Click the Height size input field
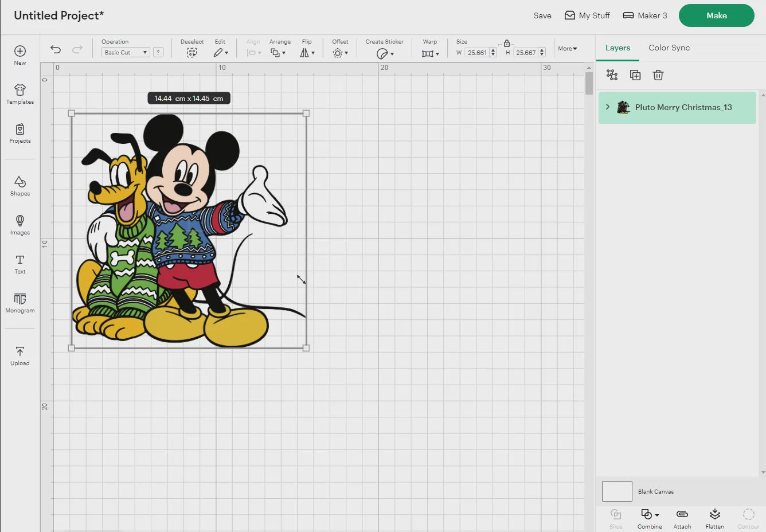Viewport: 766px width, 532px height. pyautogui.click(x=525, y=53)
